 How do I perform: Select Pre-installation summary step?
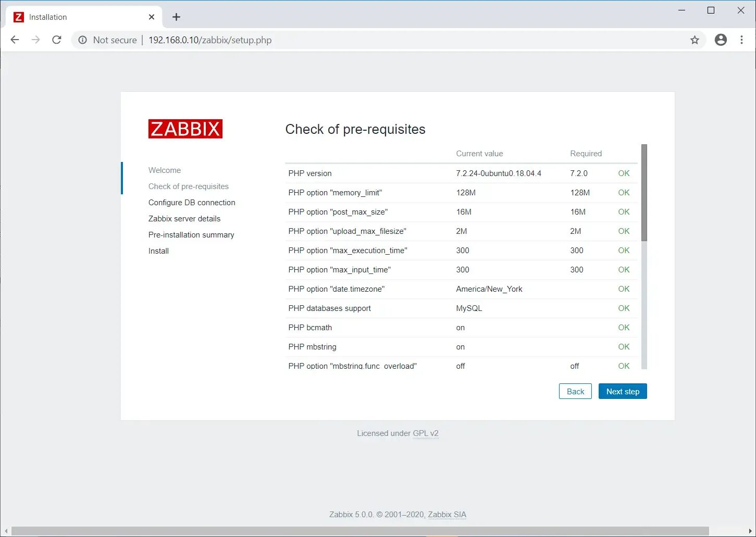(x=191, y=235)
